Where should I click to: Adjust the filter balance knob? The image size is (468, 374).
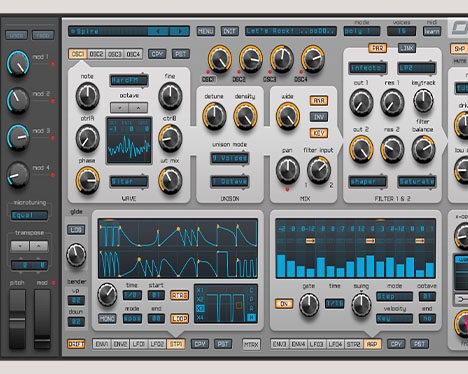[423, 149]
